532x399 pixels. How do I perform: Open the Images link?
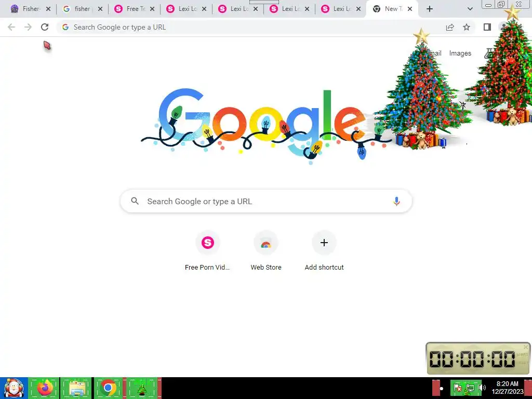coord(460,54)
